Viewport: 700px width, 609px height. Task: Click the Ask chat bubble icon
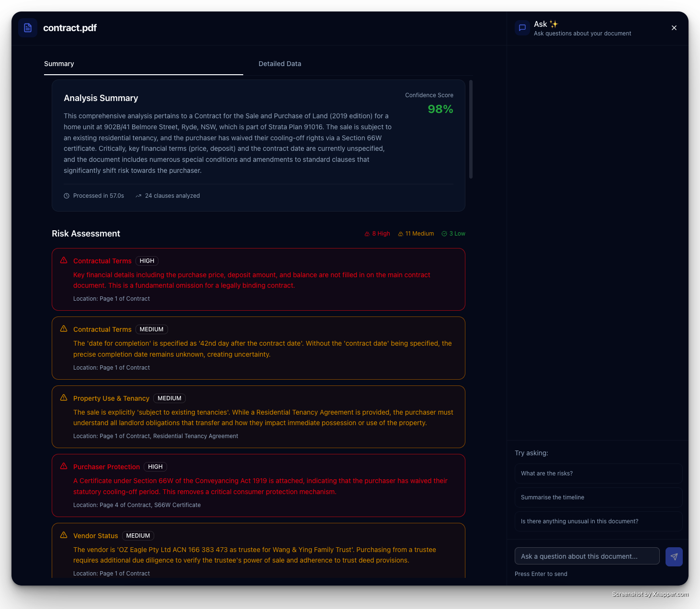(x=522, y=28)
